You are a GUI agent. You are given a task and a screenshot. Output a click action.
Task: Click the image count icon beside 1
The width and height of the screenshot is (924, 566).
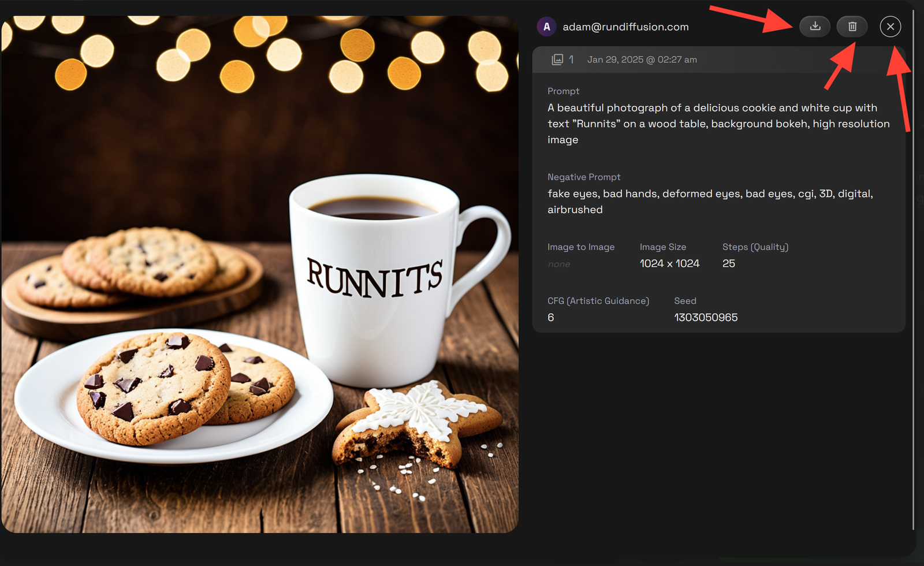(x=557, y=59)
